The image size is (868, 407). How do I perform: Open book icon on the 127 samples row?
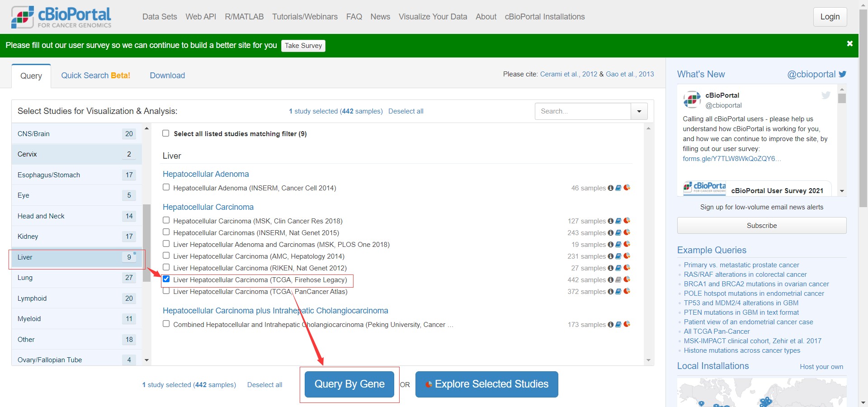[618, 221]
